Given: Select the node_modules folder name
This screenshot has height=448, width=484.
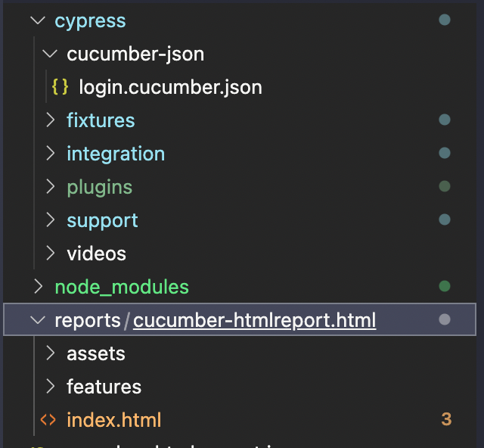Looking at the screenshot, I should [x=122, y=288].
